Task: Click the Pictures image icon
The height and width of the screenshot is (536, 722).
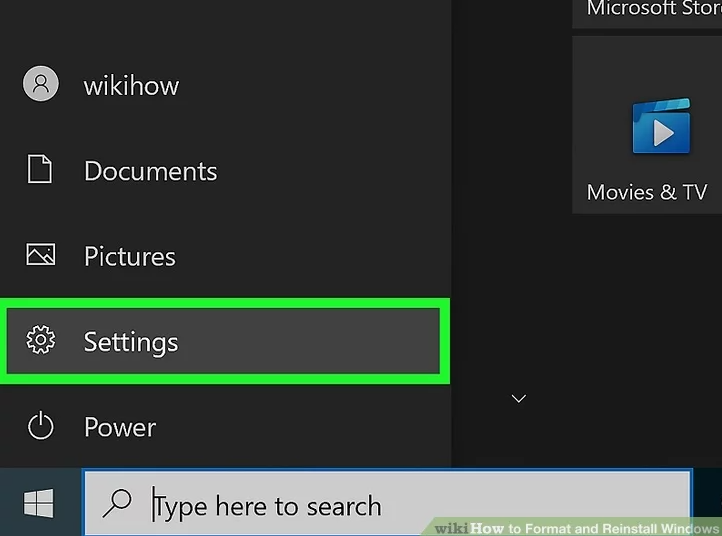Action: coord(40,256)
